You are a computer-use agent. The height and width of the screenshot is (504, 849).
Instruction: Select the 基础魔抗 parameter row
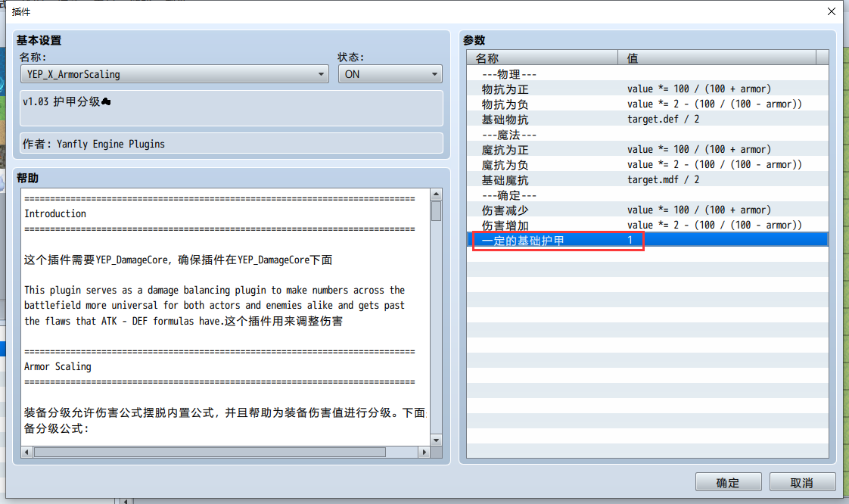pyautogui.click(x=648, y=179)
